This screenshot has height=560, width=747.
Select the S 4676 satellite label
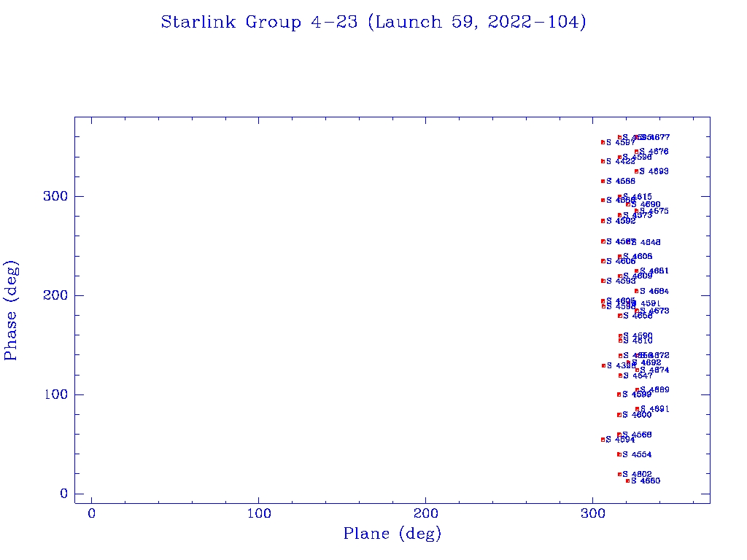point(654,152)
